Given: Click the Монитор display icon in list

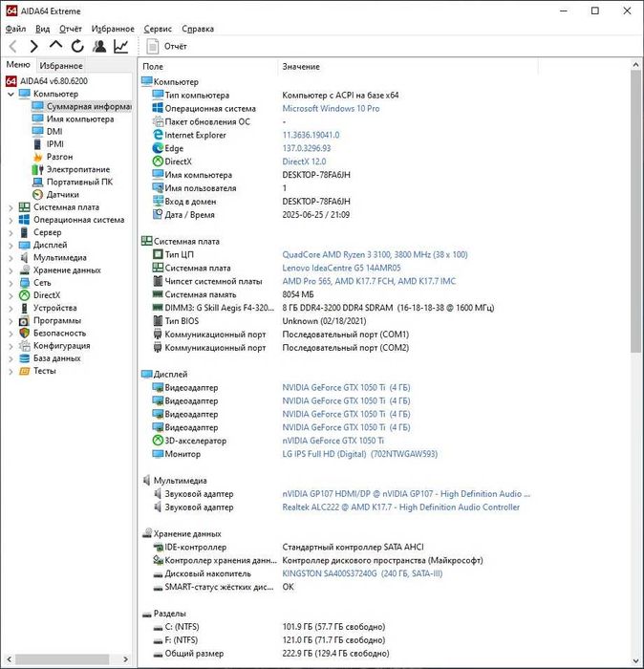Looking at the screenshot, I should pyautogui.click(x=158, y=454).
